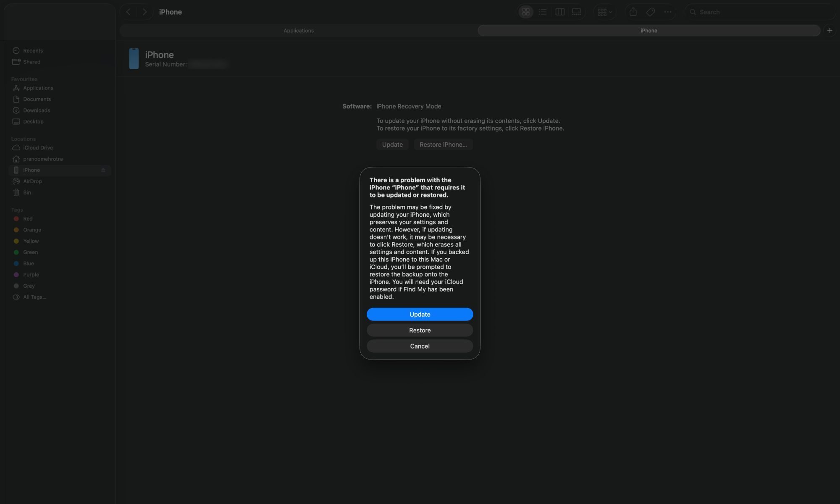The height and width of the screenshot is (504, 840).
Task: Click the Bin trash can icon
Action: (x=16, y=192)
